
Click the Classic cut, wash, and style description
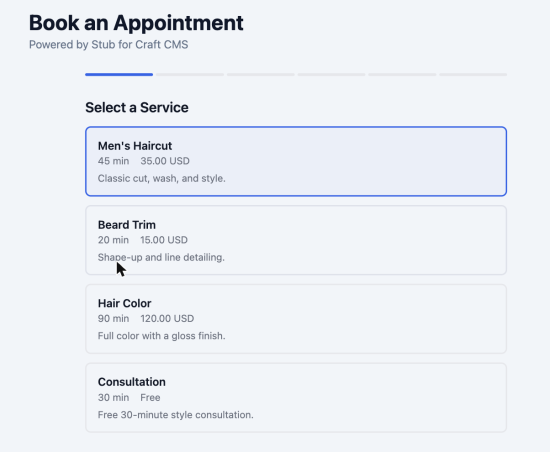pos(162,178)
